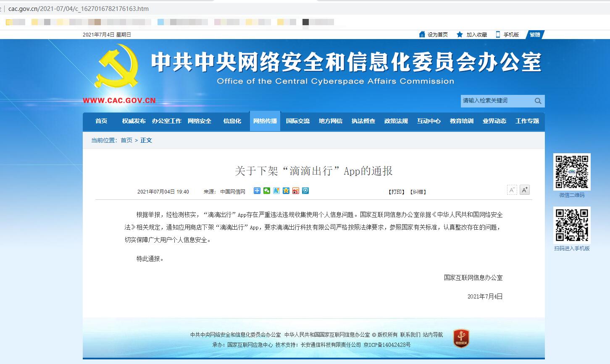
Task: Click the 京ICP备14042428号 footer link
Action: pyautogui.click(x=387, y=345)
